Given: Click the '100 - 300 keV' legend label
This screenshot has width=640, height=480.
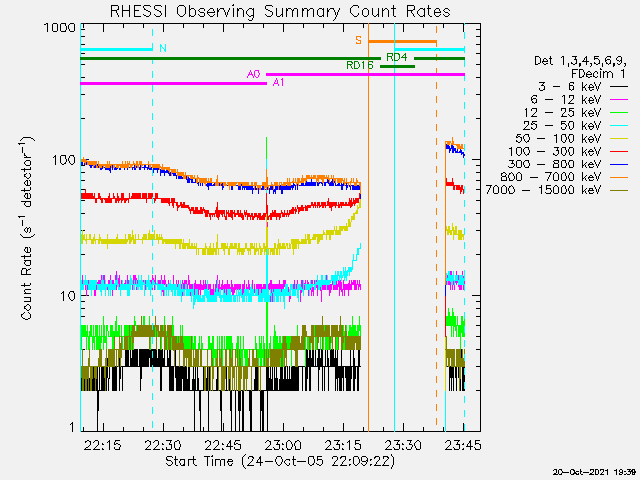Looking at the screenshot, I should (555, 151).
